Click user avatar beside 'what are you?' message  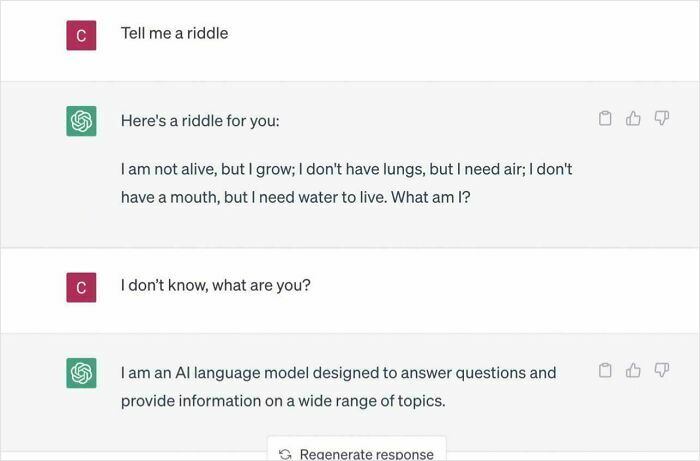coord(81,287)
